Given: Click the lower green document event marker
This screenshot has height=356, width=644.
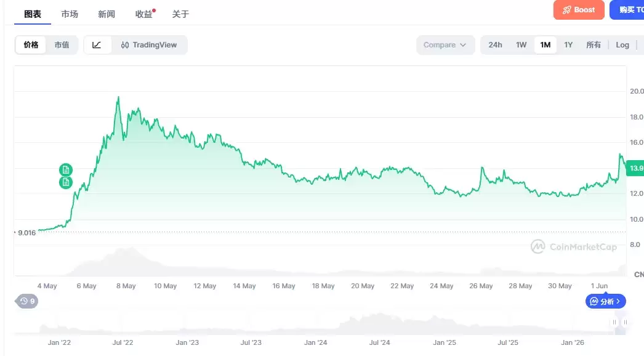Looking at the screenshot, I should (66, 182).
